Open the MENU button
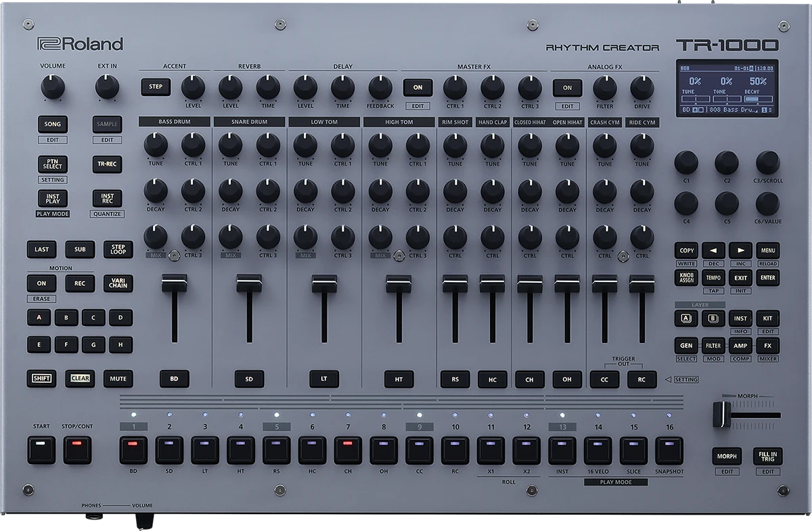The image size is (812, 531). pyautogui.click(x=767, y=250)
